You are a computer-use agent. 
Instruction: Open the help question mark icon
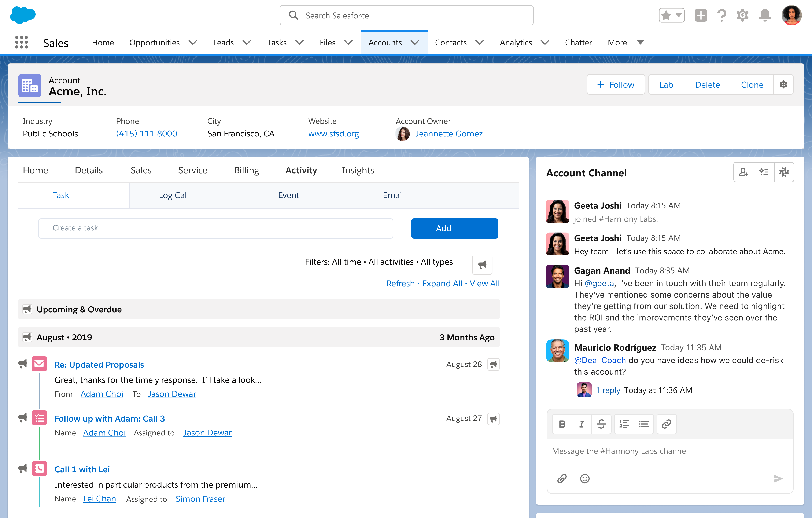[x=722, y=15]
